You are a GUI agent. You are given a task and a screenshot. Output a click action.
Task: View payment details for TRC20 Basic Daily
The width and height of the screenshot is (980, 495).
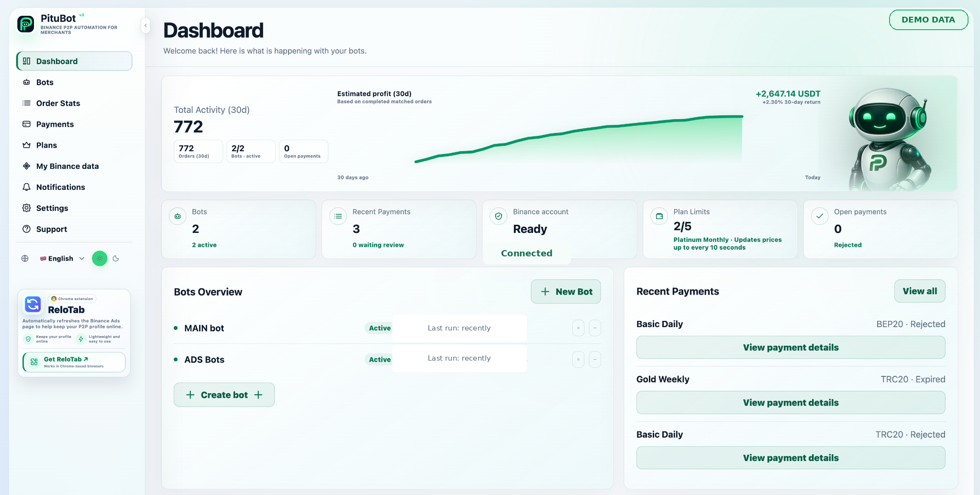pyautogui.click(x=791, y=458)
